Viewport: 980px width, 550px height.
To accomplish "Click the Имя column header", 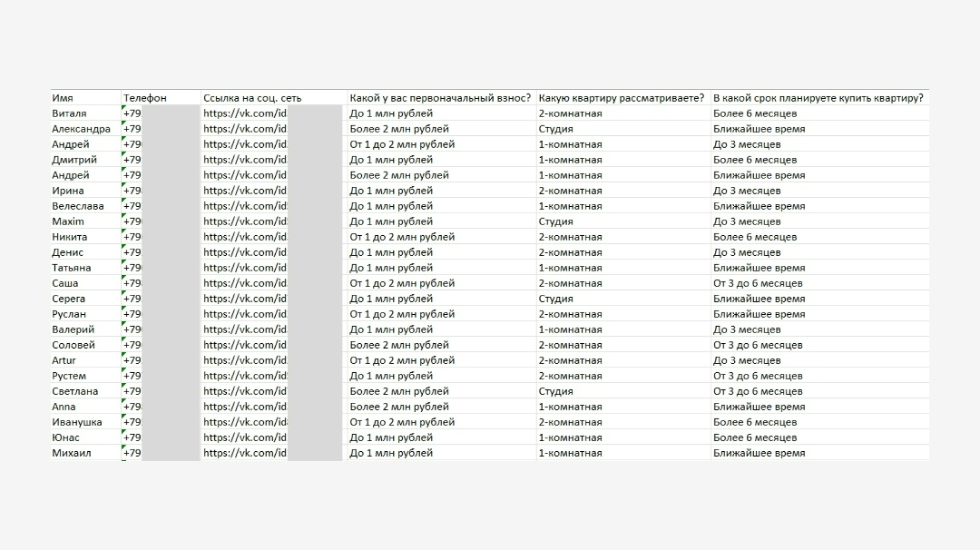I will 64,98.
